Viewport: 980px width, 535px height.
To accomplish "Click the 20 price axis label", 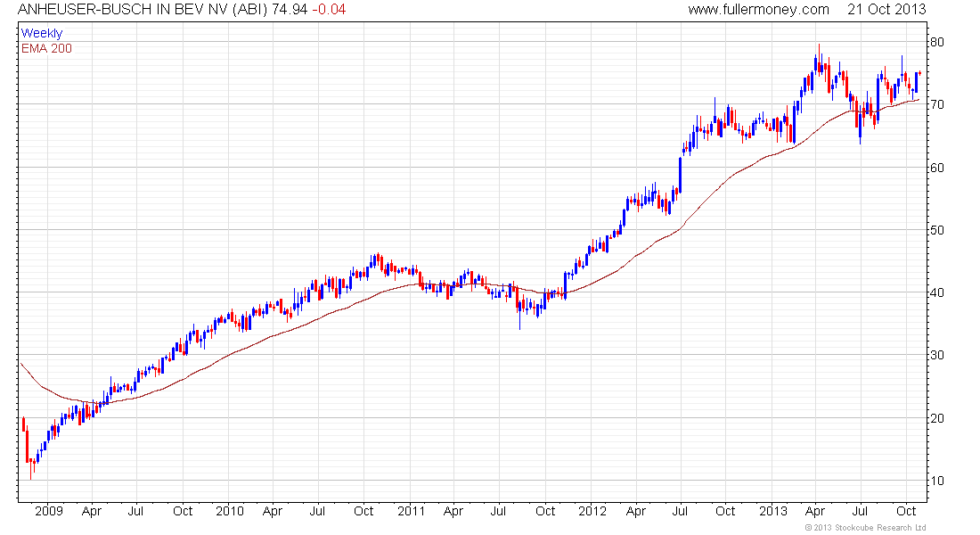I will click(x=936, y=418).
